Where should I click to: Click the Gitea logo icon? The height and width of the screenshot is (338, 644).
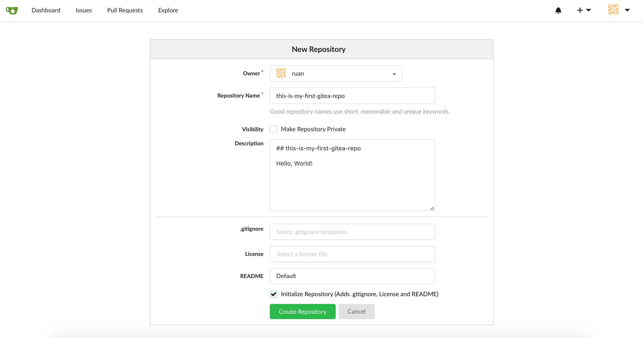tap(12, 10)
